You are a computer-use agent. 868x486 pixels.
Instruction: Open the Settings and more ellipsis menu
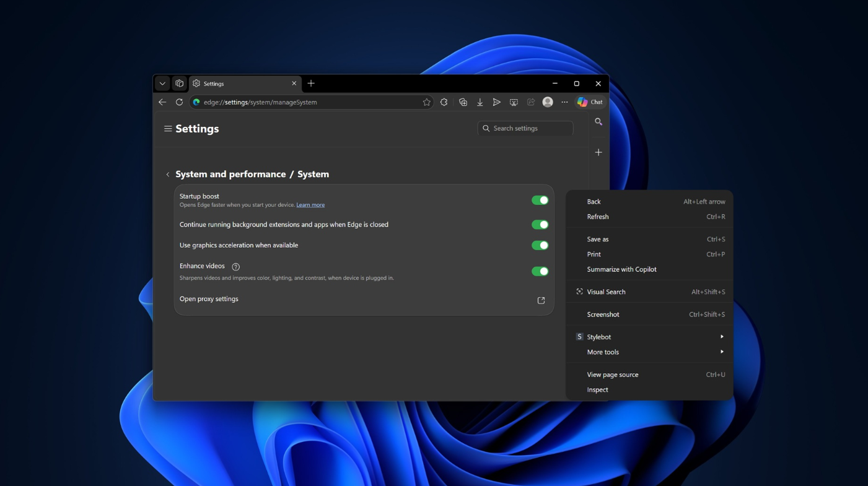[564, 102]
